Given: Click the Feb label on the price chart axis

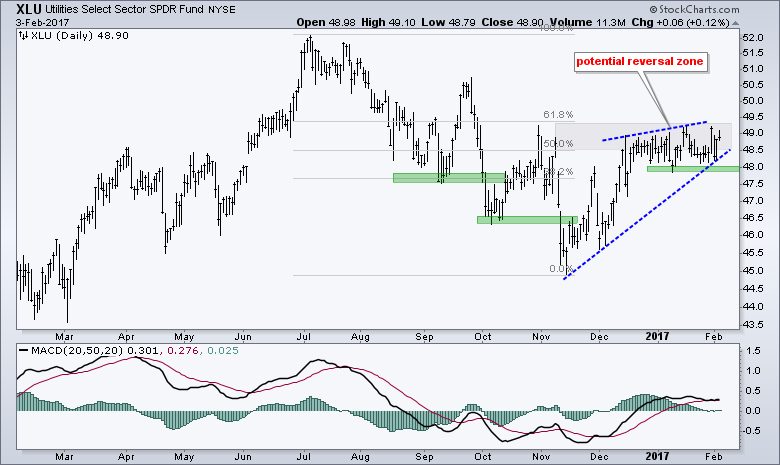Looking at the screenshot, I should [x=713, y=337].
